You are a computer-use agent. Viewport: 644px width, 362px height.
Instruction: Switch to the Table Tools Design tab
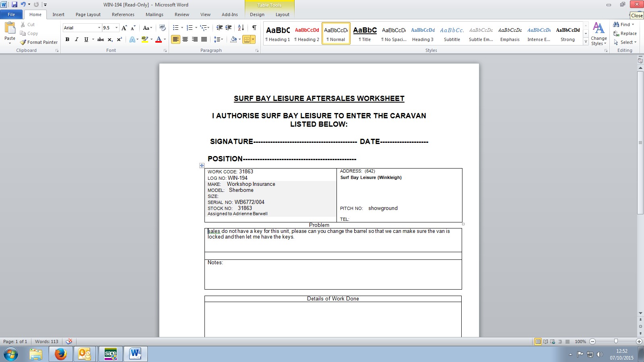click(257, 14)
